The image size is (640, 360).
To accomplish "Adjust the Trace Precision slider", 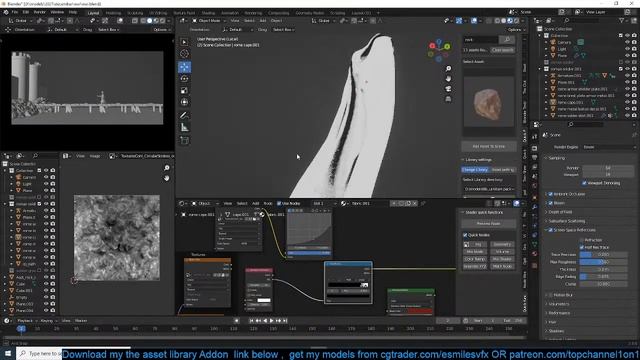I will tap(603, 255).
